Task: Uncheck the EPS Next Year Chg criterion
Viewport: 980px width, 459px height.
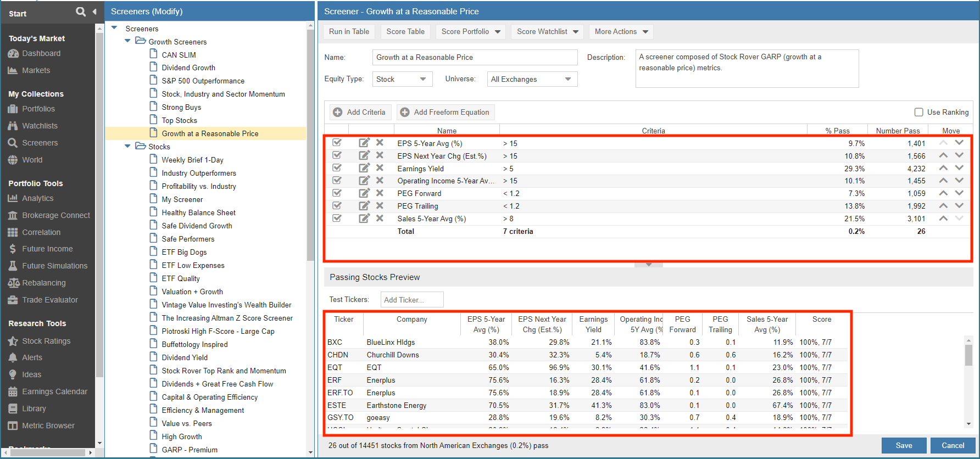Action: (337, 155)
